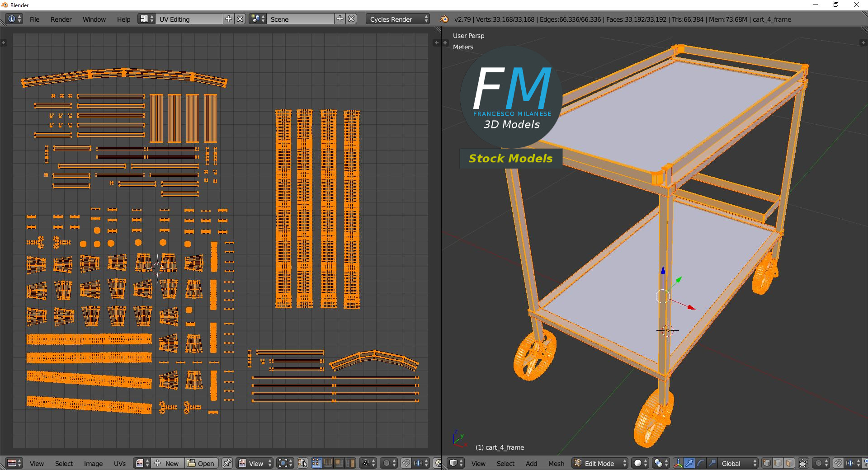Select UV island selection mode
The image size is (868, 470).
tap(350, 463)
